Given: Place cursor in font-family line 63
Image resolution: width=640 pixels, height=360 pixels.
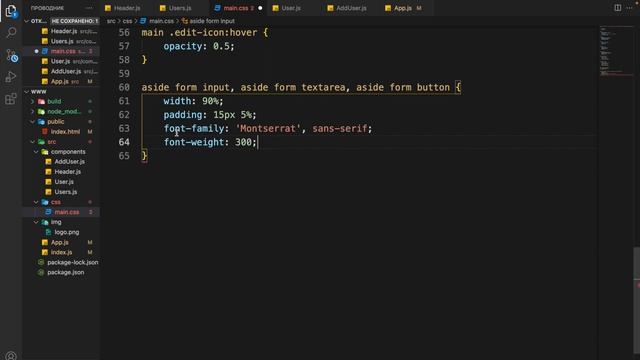Looking at the screenshot, I should point(268,129).
